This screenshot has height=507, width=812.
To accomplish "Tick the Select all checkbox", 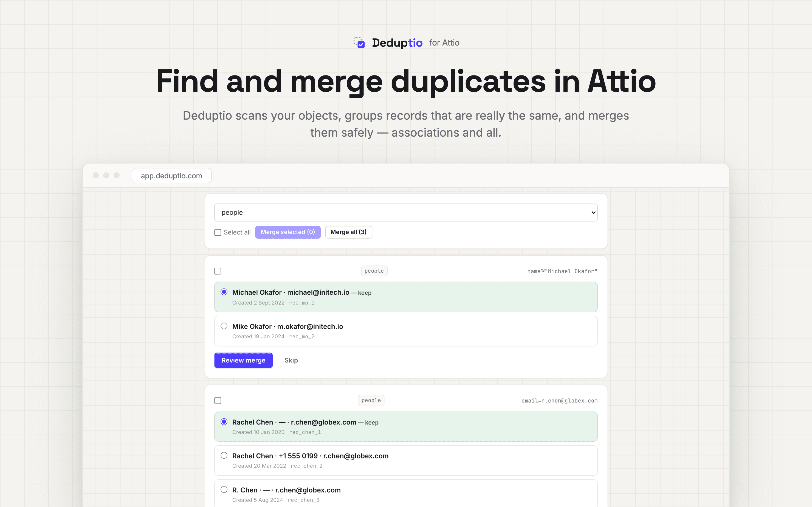I will tap(218, 232).
